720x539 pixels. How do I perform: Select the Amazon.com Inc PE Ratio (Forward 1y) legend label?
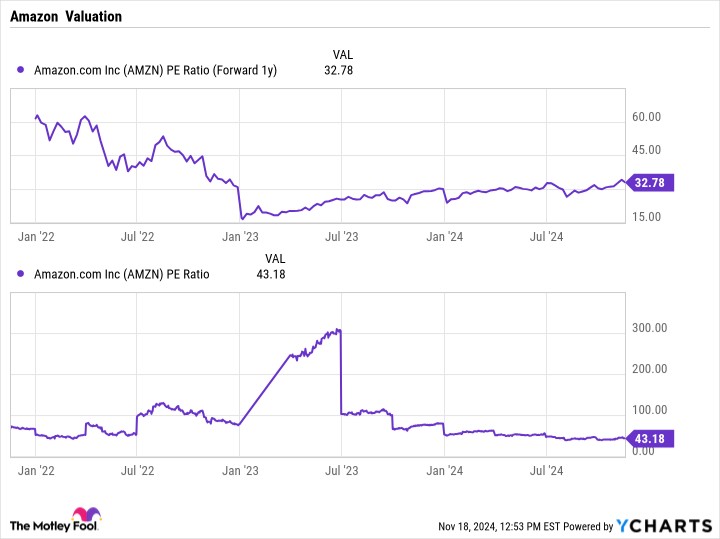(155, 70)
